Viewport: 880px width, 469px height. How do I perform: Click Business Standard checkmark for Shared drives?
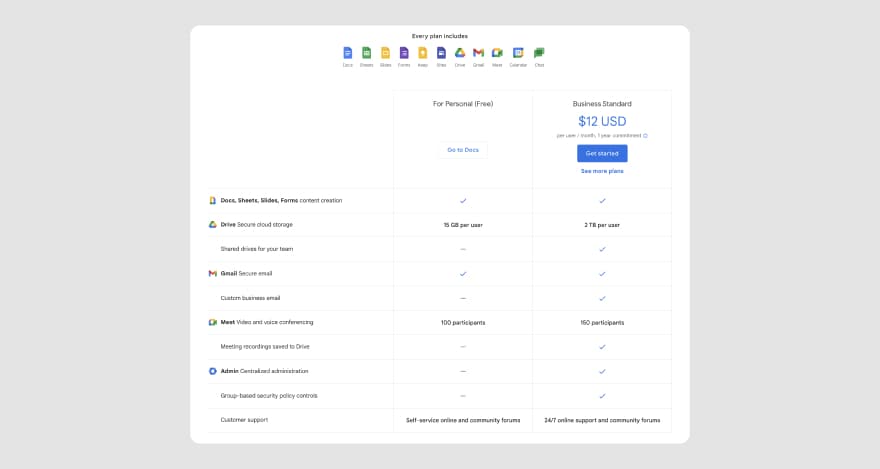pos(602,249)
